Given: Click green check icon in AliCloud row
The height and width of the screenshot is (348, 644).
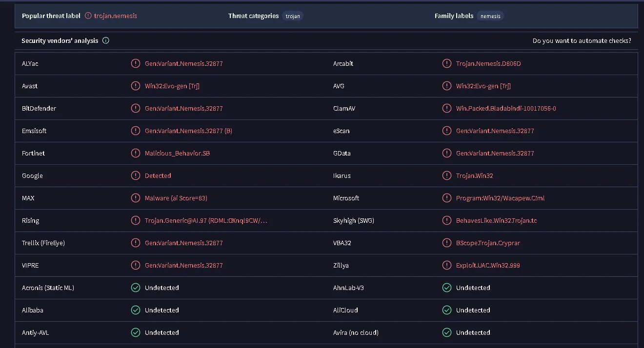Looking at the screenshot, I should point(447,310).
